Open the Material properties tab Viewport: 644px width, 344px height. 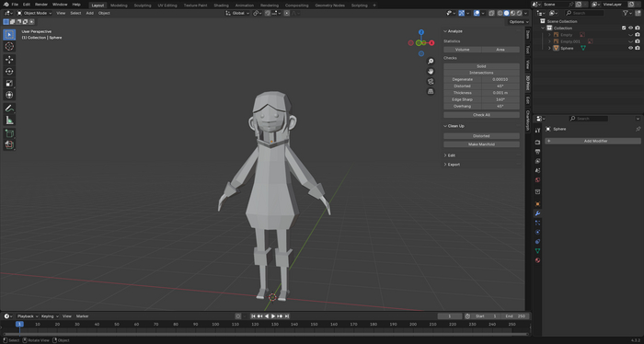537,260
